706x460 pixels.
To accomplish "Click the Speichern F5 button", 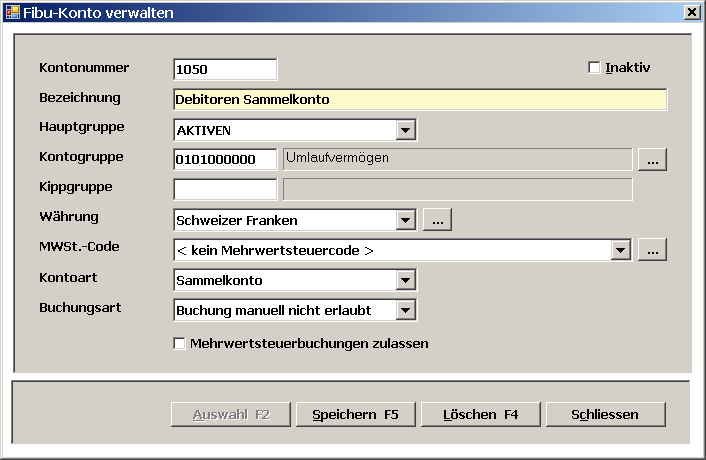I will tap(356, 414).
